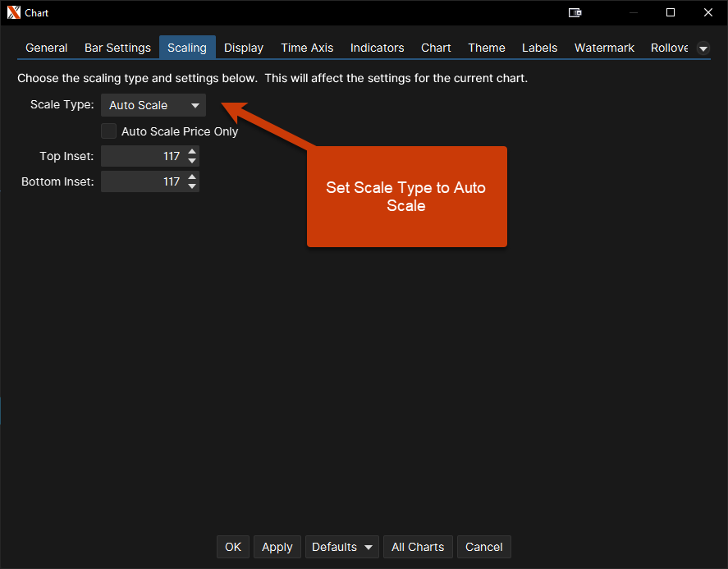The height and width of the screenshot is (569, 728).
Task: Increase Top Inset with up arrow
Action: click(x=192, y=152)
